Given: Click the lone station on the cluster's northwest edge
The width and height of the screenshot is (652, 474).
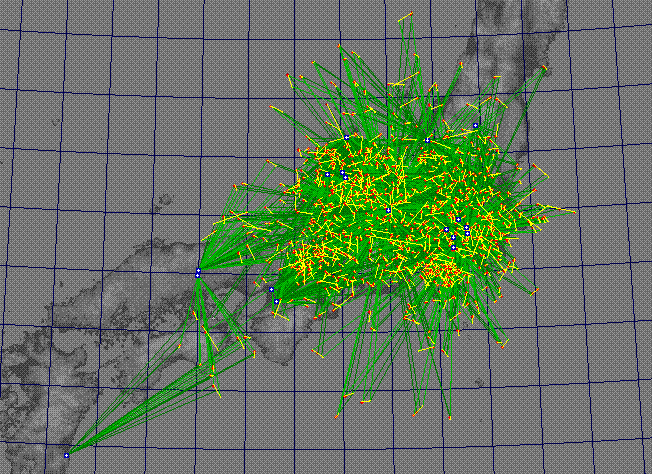Looking at the screenshot, I should coord(298,151).
